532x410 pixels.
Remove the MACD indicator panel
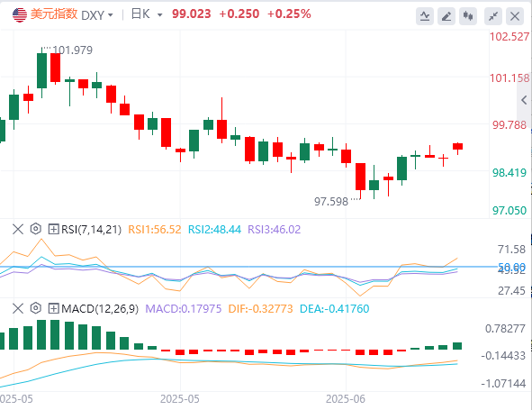(18, 308)
